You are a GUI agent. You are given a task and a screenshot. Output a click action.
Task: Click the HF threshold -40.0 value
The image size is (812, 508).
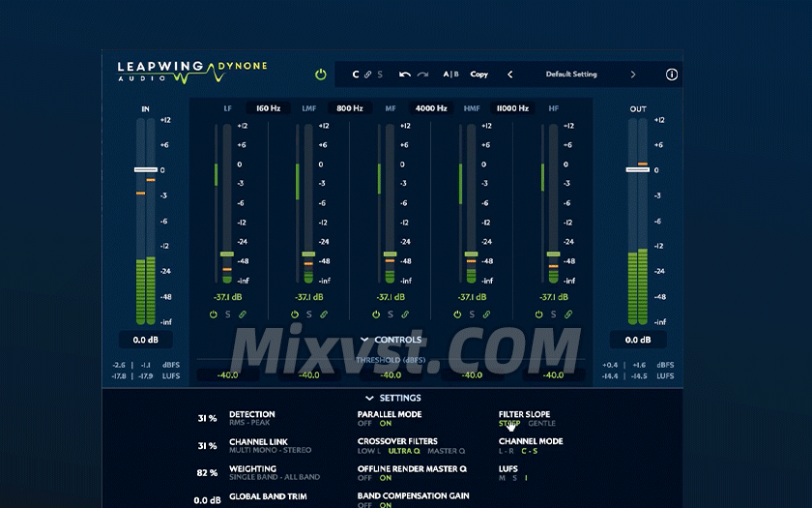pyautogui.click(x=553, y=374)
